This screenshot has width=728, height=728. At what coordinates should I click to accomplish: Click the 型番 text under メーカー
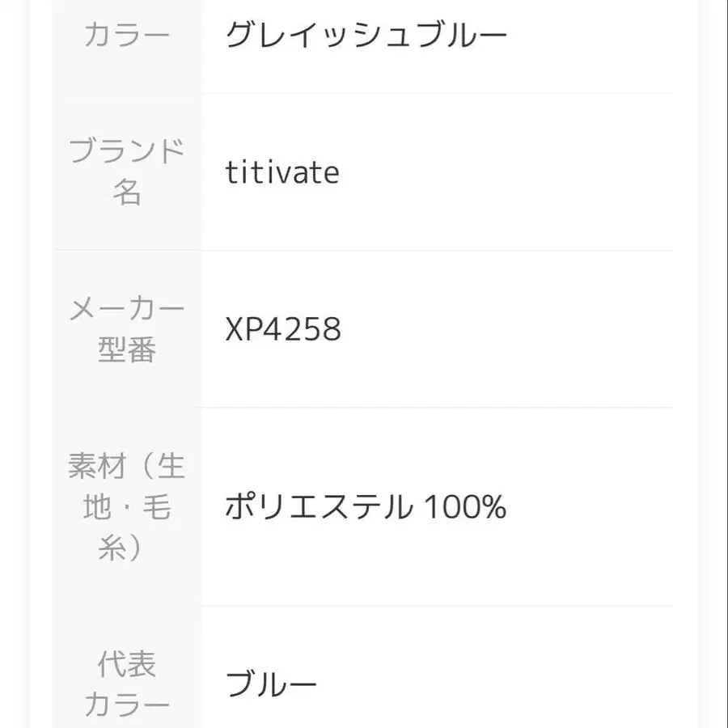click(x=127, y=350)
